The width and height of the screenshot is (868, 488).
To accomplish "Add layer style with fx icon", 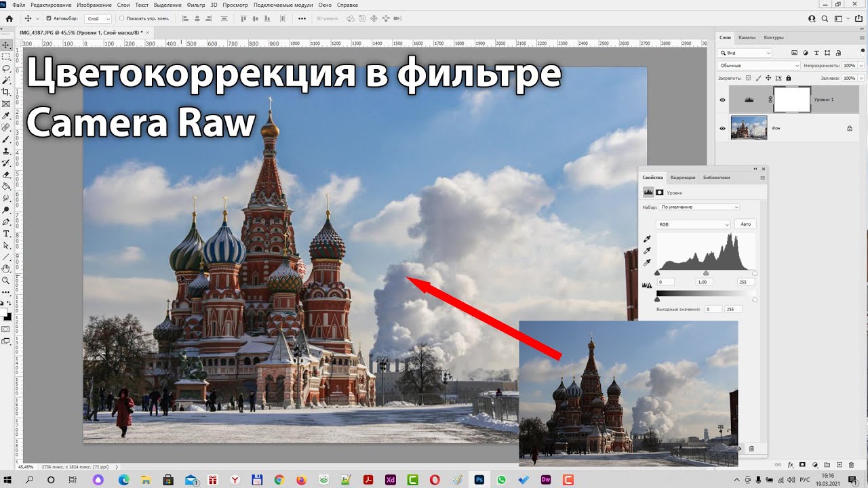I will (x=790, y=465).
